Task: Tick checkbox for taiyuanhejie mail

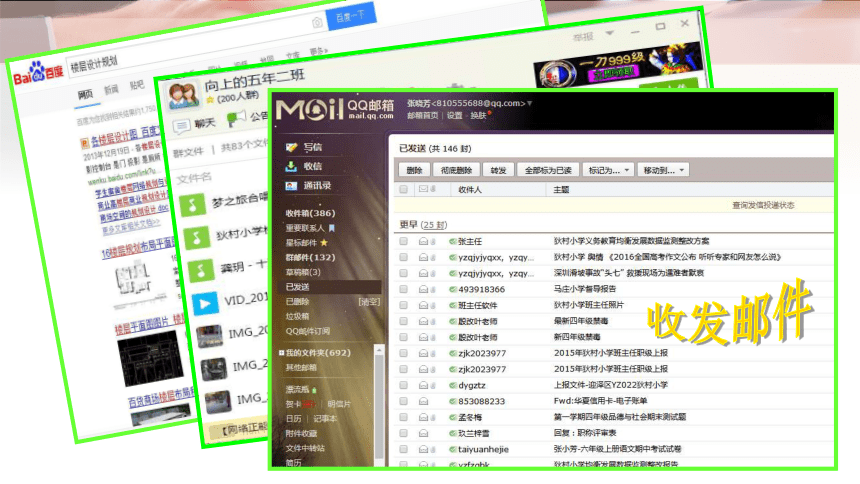Action: [404, 449]
